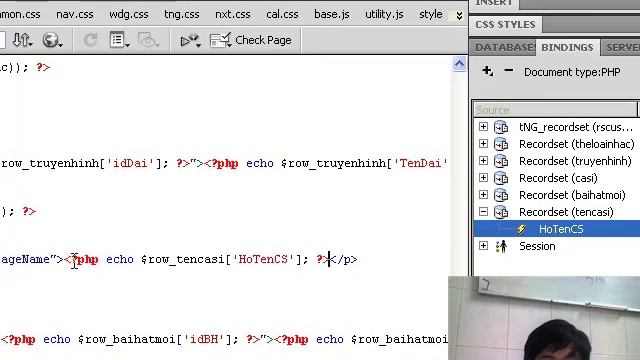Click the closing </p> tag in code
Viewport: 640px width, 360px height.
click(x=344, y=260)
